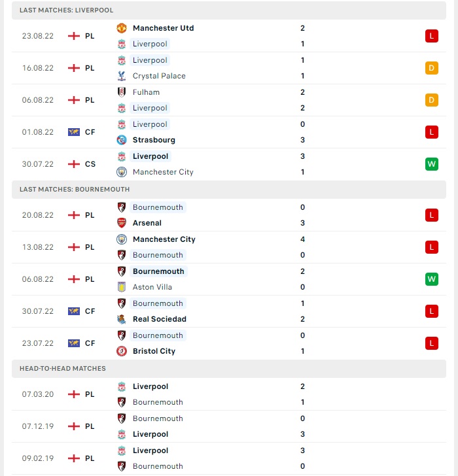
Task: Click the red L badge for 23.08.22 match
Action: tap(432, 36)
